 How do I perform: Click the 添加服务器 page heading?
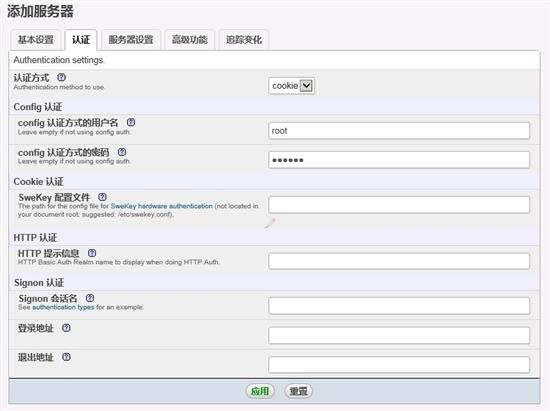click(x=40, y=12)
